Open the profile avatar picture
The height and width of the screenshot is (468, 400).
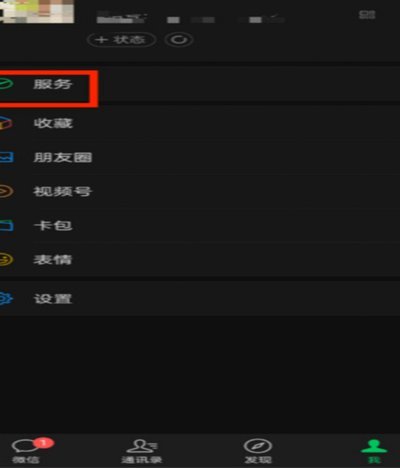coord(37,11)
